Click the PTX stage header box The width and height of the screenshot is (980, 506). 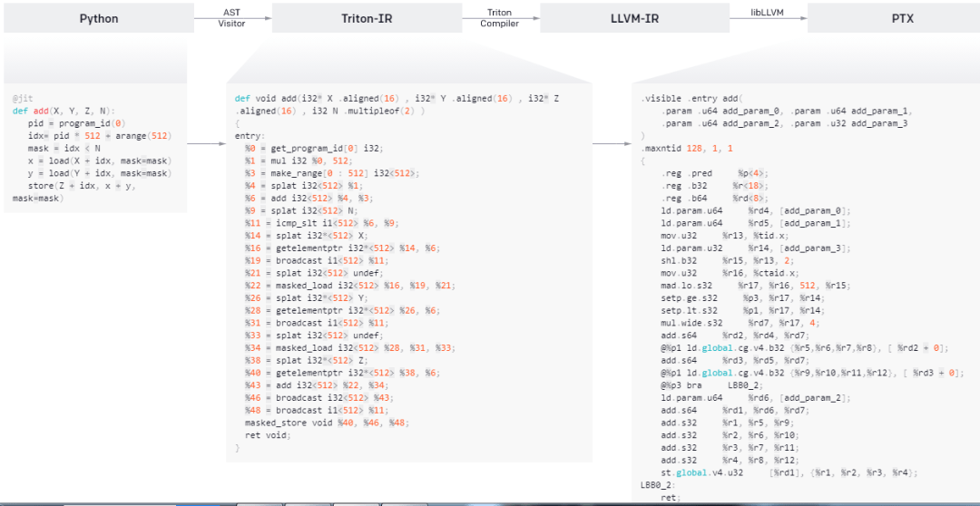[x=894, y=18]
